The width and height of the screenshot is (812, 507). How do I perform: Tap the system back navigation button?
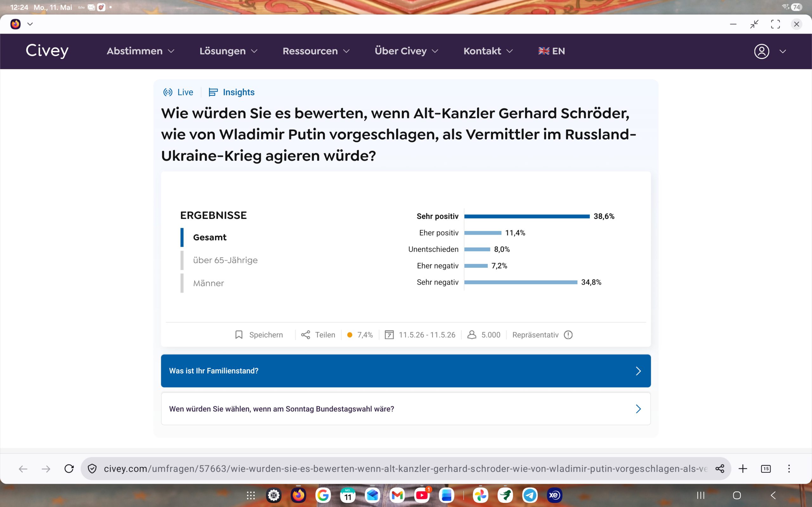(773, 495)
